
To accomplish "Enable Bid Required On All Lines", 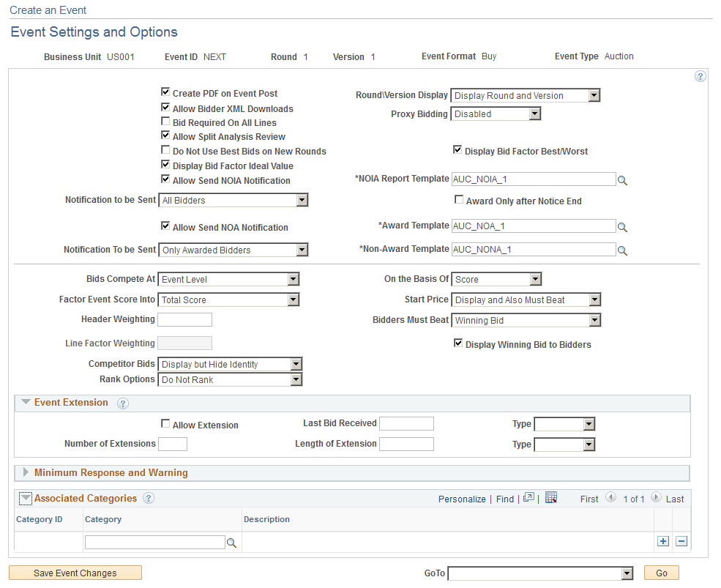I will coord(165,122).
